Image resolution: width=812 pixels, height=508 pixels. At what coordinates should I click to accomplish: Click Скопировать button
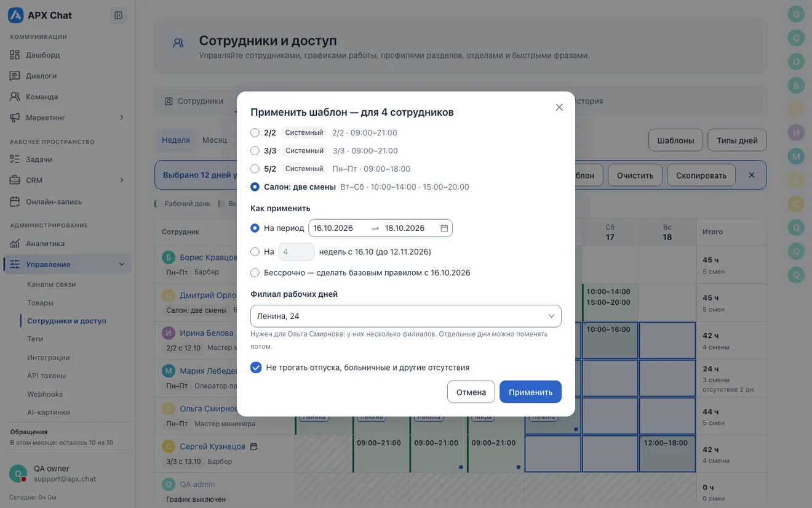pos(701,175)
